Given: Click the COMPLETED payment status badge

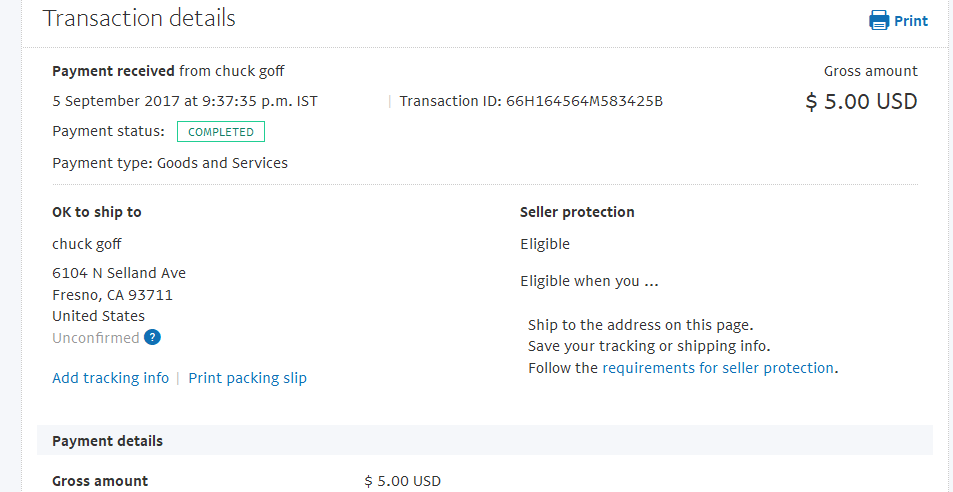Looking at the screenshot, I should pos(221,132).
